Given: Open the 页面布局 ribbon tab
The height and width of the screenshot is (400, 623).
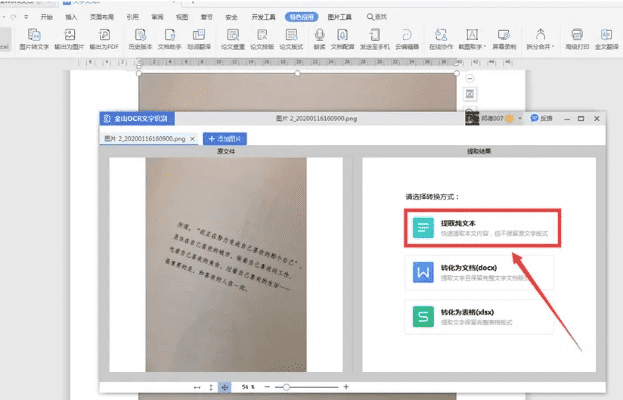Looking at the screenshot, I should pos(102,17).
